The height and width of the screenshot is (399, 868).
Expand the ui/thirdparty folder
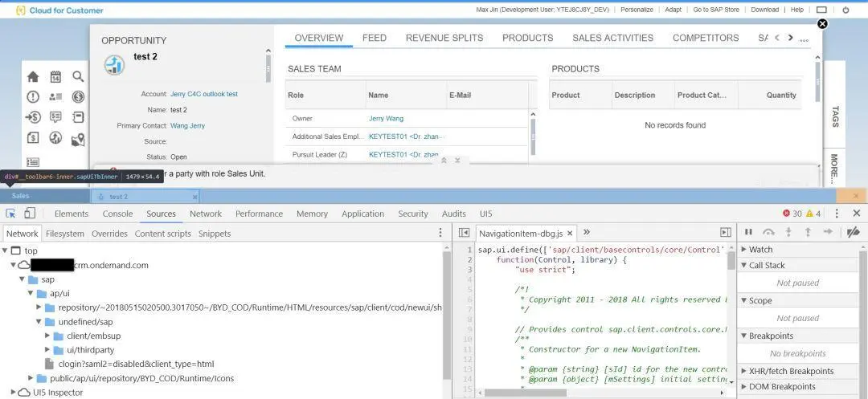point(48,350)
